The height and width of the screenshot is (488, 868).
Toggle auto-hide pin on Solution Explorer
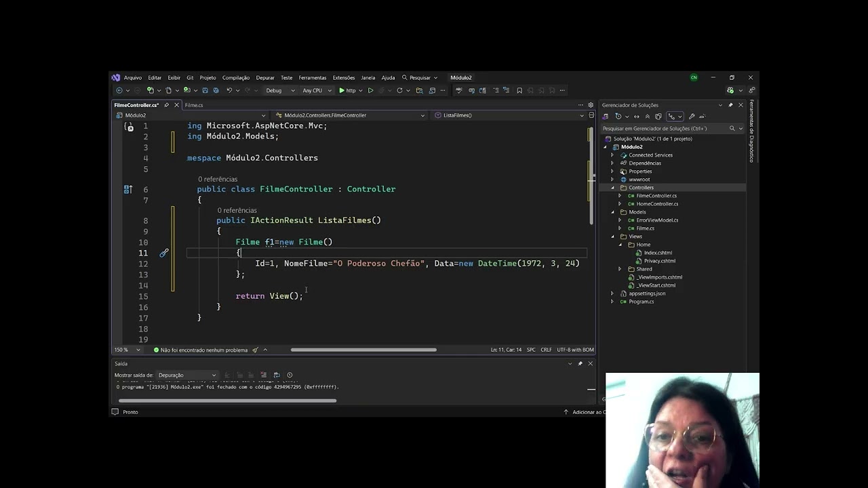[730, 105]
